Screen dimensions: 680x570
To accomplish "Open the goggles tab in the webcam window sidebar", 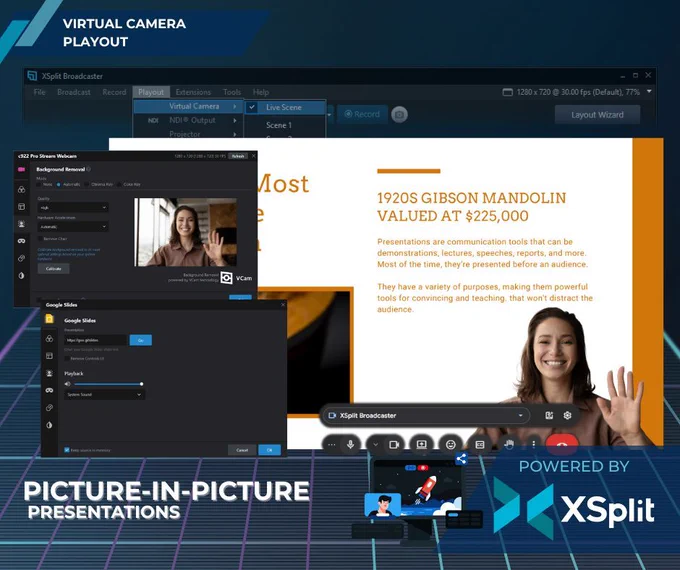I will click(x=21, y=241).
